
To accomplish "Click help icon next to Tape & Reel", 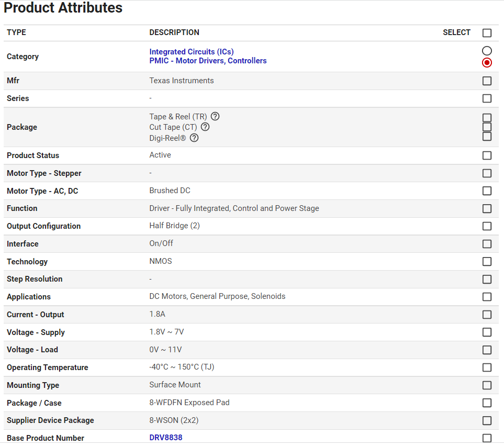I will 215,116.
